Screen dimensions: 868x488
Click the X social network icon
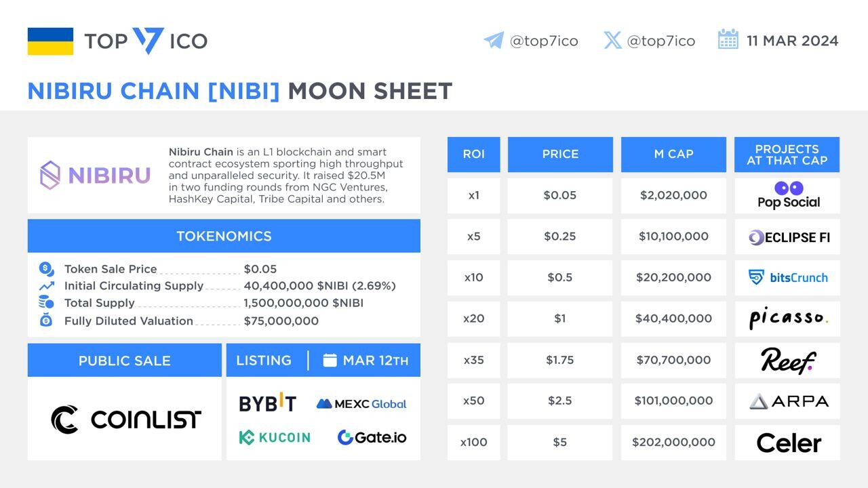pos(612,40)
